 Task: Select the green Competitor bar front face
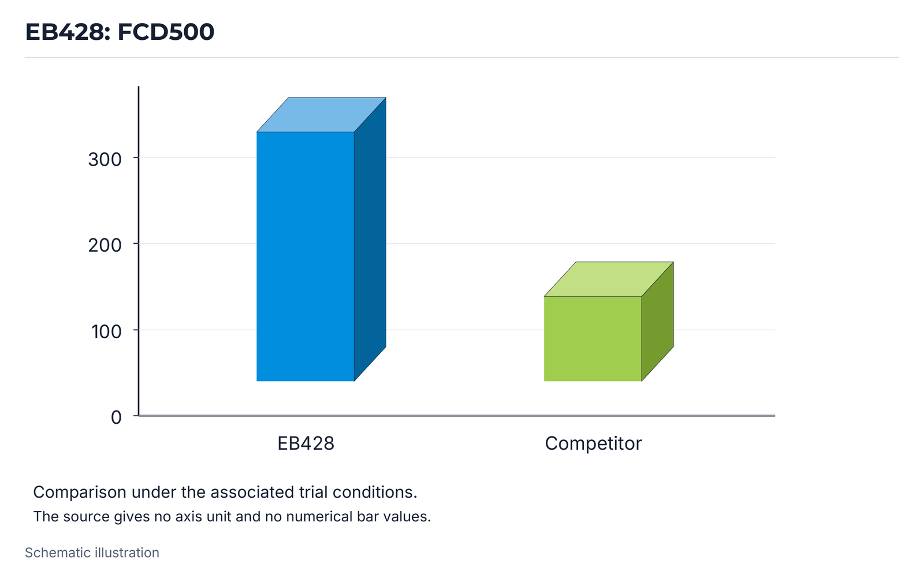593,338
